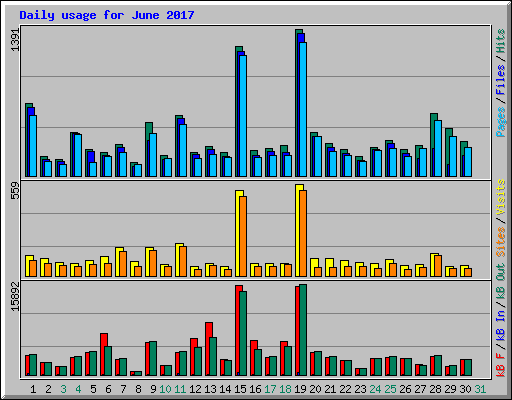
Task: Click day 19 on the x-axis
Action: click(300, 389)
